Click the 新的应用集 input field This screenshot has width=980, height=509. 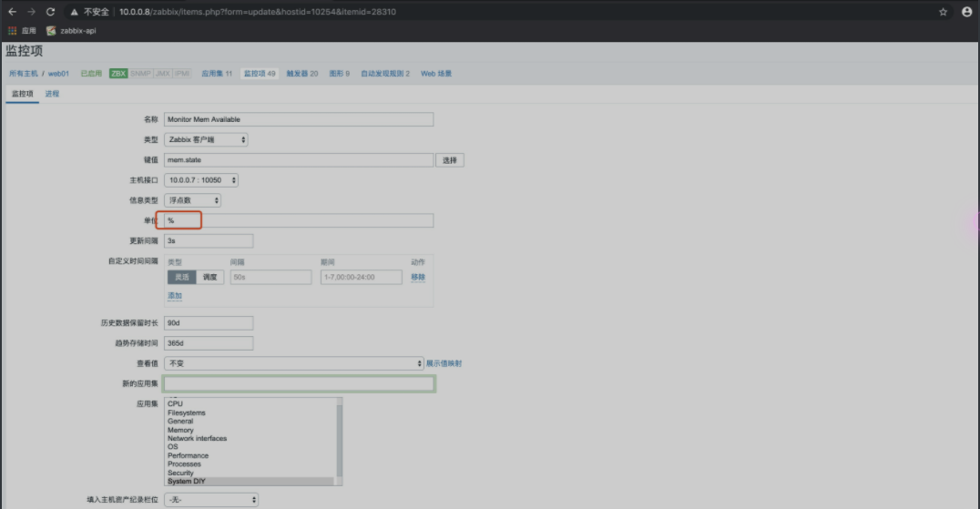coord(300,383)
